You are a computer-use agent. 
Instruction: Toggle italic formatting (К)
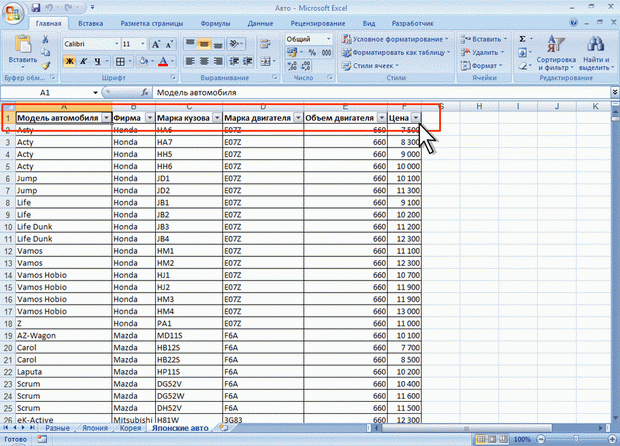[83, 61]
